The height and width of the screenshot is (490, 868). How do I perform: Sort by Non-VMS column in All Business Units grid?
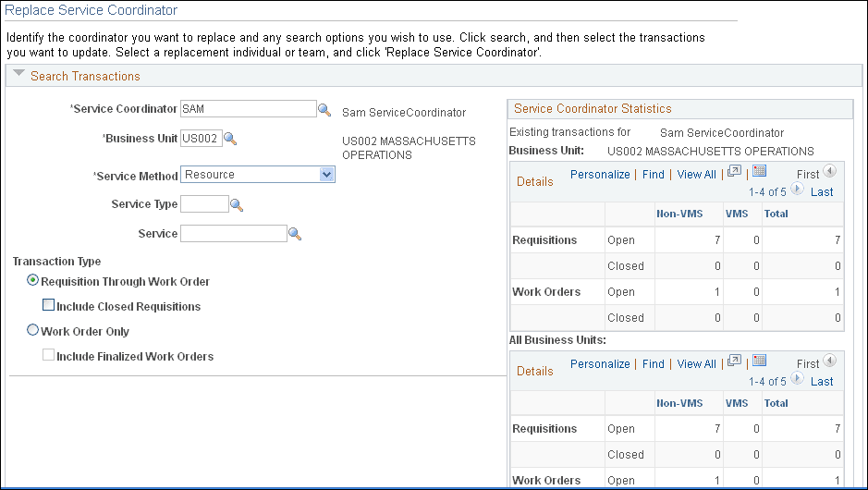679,403
